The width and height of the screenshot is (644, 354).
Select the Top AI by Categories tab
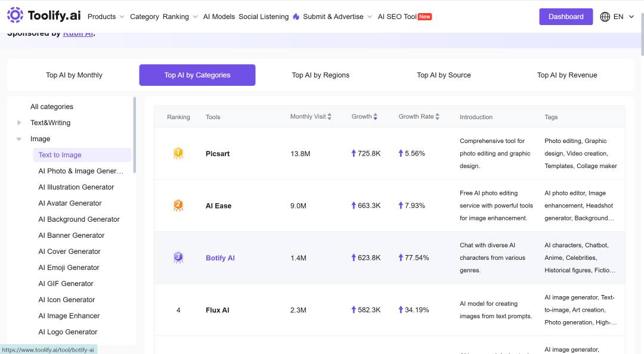[197, 75]
